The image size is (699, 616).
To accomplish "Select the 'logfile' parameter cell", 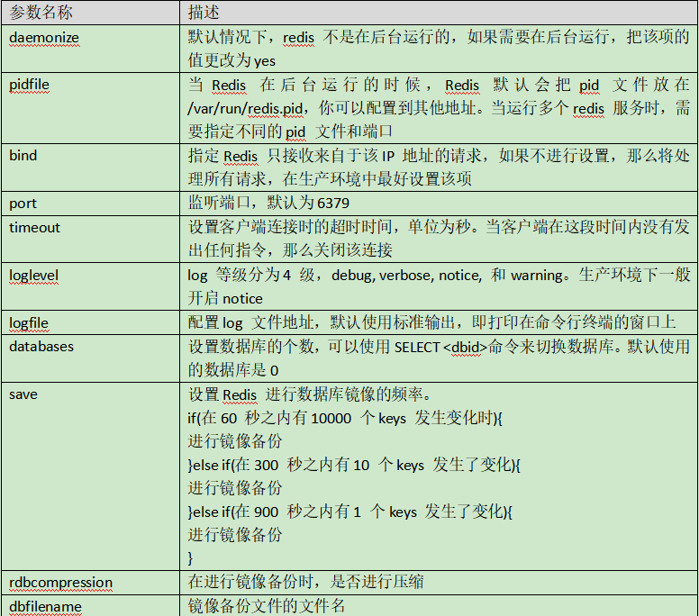I will 90,322.
